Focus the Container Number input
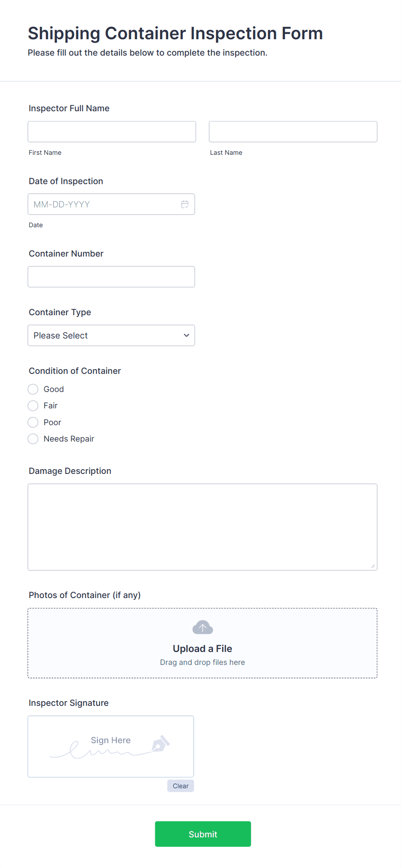This screenshot has height=868, width=401. click(111, 276)
